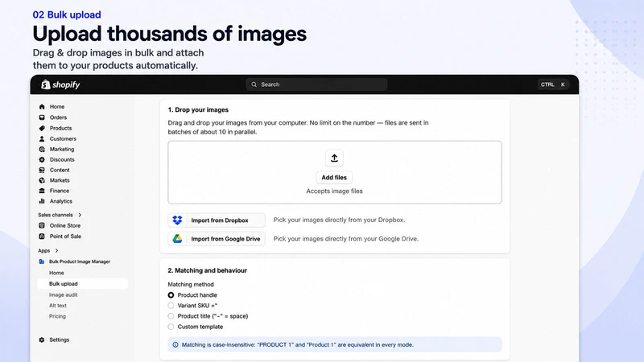The width and height of the screenshot is (644, 362).
Task: Open the Marketing menu item
Action: tap(62, 150)
